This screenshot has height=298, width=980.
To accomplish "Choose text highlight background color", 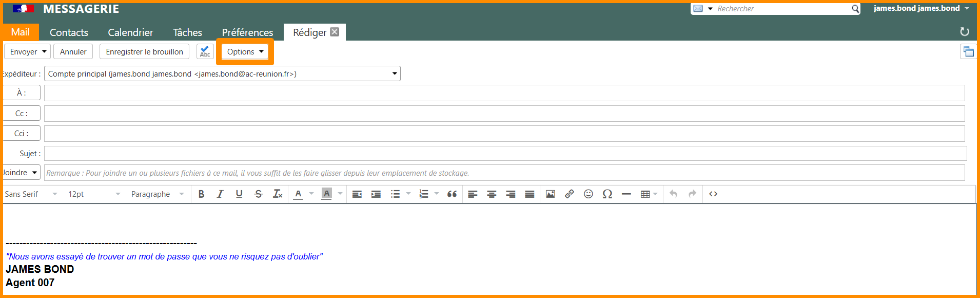I will pyautogui.click(x=326, y=194).
